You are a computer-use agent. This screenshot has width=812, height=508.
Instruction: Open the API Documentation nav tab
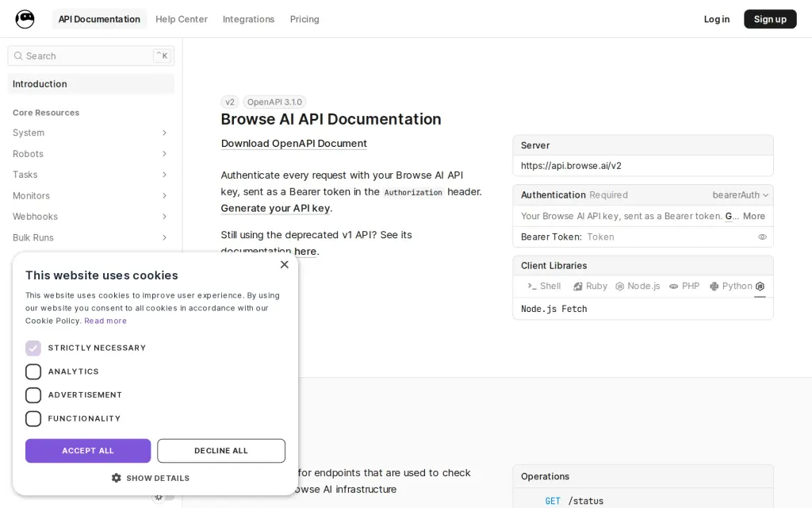point(99,19)
